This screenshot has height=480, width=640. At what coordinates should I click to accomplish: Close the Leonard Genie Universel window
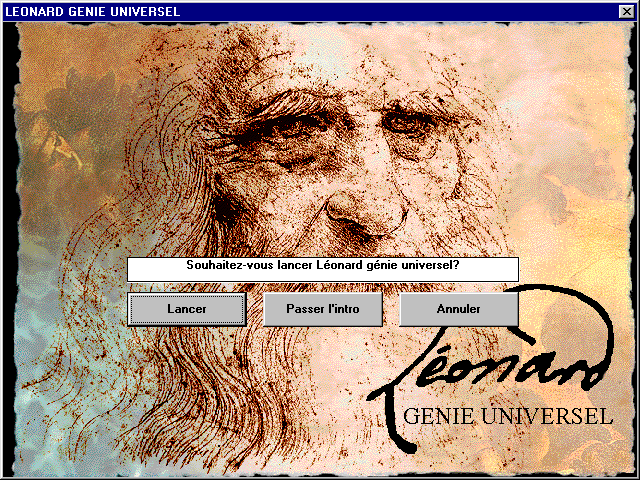coord(626,12)
